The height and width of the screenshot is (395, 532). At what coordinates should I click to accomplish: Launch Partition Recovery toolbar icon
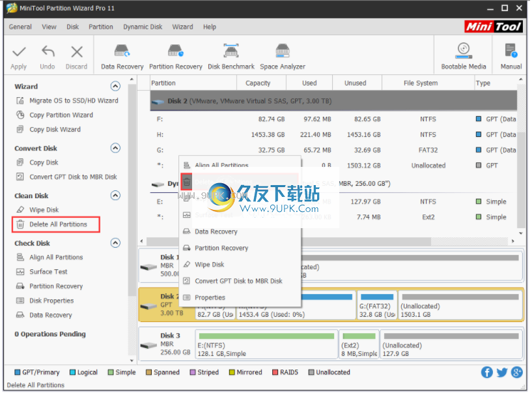point(175,51)
